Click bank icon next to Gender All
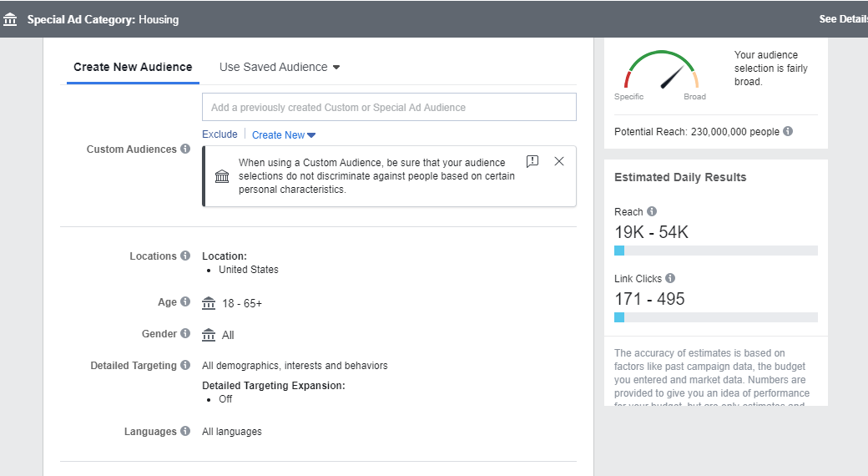 click(209, 335)
